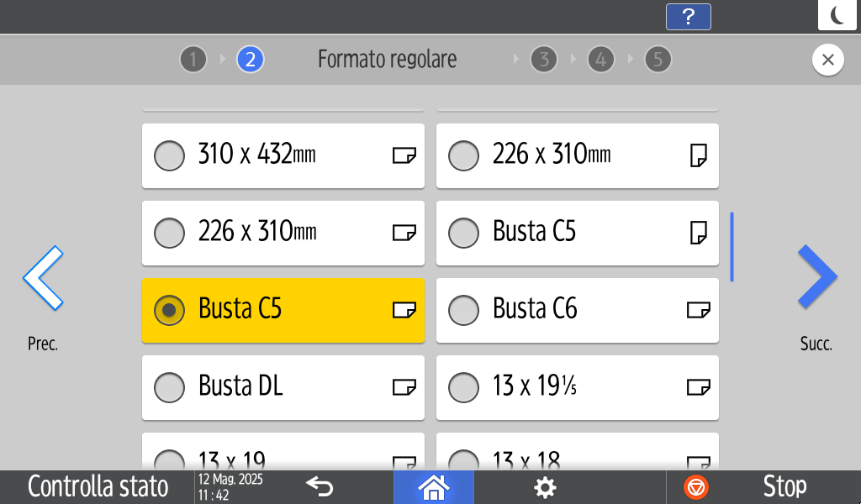This screenshot has width=861, height=504.
Task: Click landscape icon on selected Busta C5
Action: pos(404,311)
